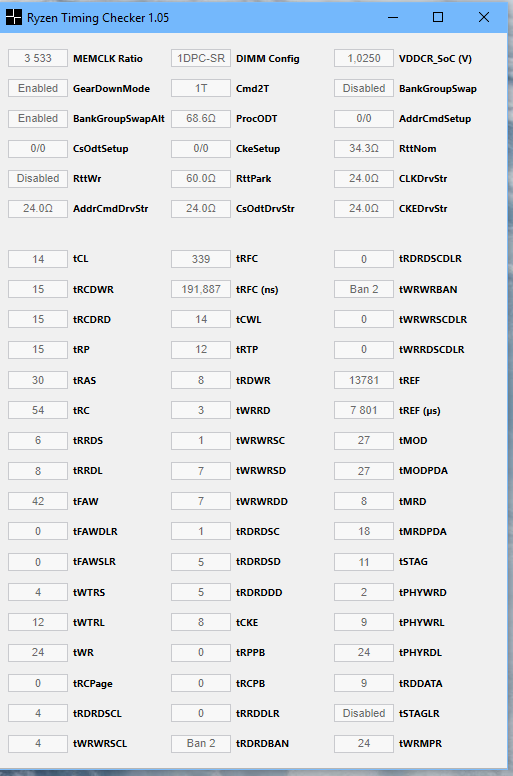Minimize the Ryzen Timing Checker window
Screen dimensions: 513x776
click(x=393, y=17)
